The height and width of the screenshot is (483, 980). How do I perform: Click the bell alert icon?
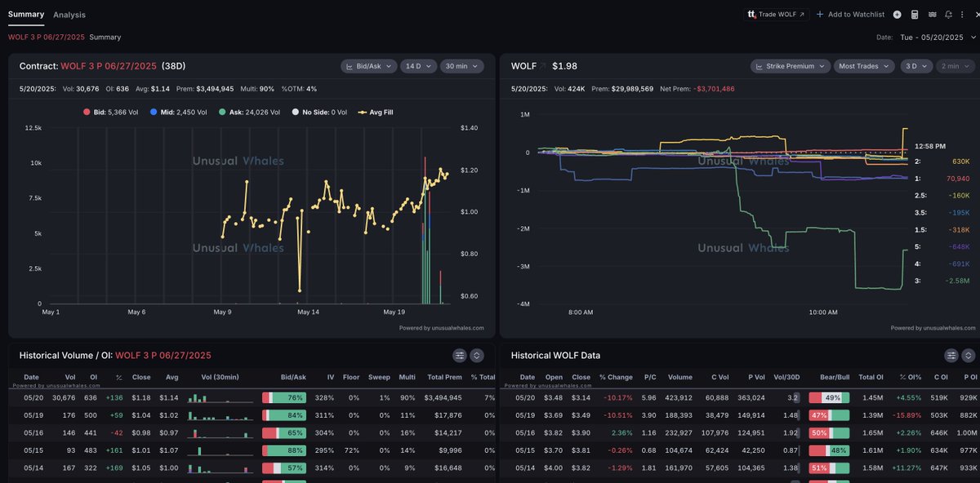pyautogui.click(x=949, y=15)
